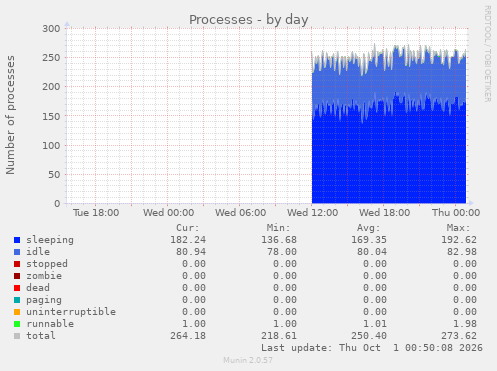Click the uninterruptible legend color swatch
The height and width of the screenshot is (371, 497).
(17, 312)
